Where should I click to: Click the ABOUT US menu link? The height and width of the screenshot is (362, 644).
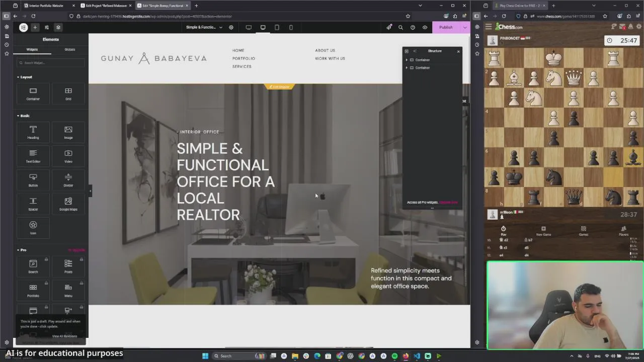(325, 50)
